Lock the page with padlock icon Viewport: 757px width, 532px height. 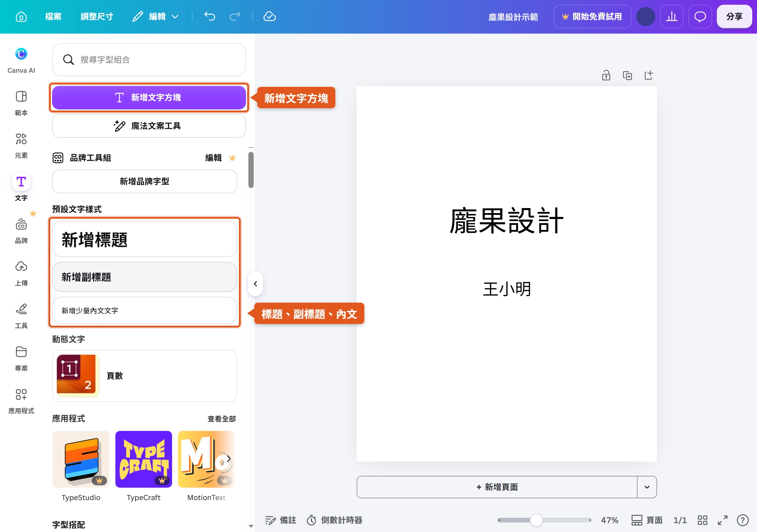click(x=606, y=75)
